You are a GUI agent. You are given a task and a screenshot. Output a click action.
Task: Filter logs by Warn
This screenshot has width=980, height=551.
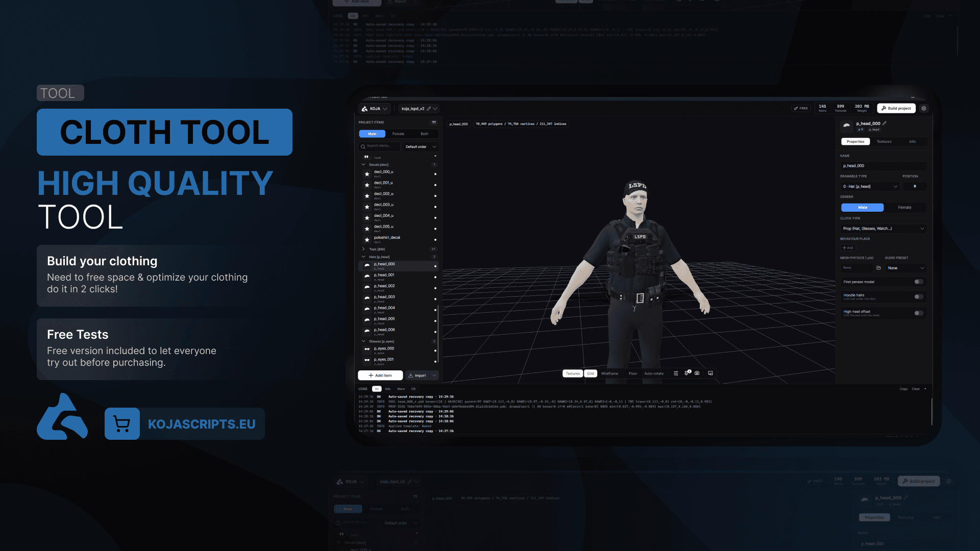tap(401, 389)
